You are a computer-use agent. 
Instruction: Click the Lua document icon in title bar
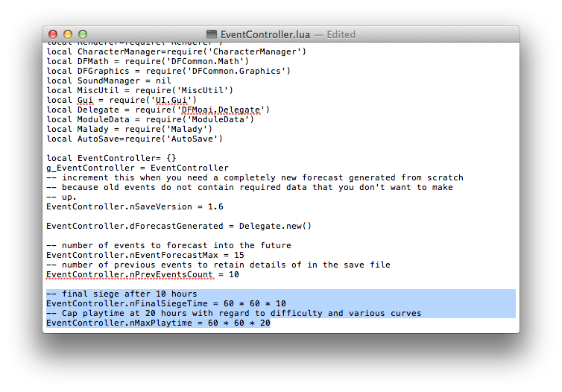(x=212, y=34)
